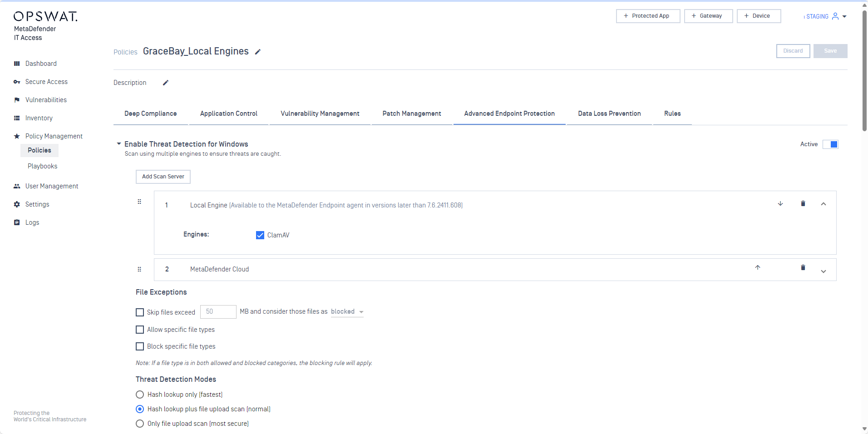This screenshot has width=868, height=434.
Task: Click the Logs clipboard icon
Action: pos(17,222)
